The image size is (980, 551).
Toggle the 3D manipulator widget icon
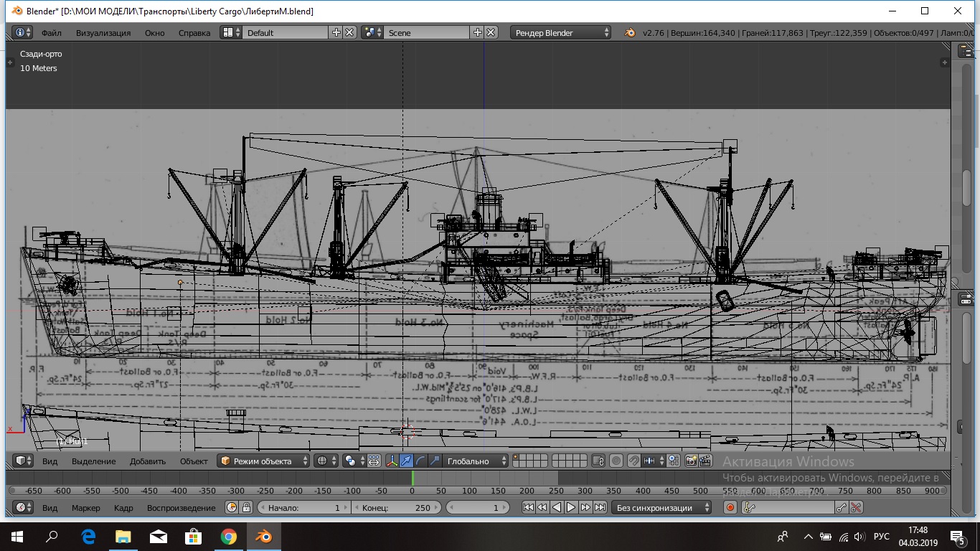tap(392, 461)
